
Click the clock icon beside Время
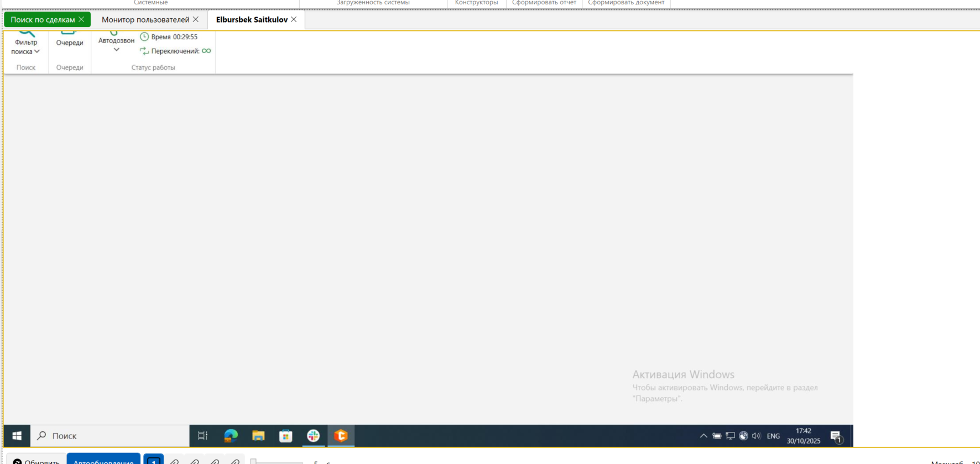coord(144,37)
